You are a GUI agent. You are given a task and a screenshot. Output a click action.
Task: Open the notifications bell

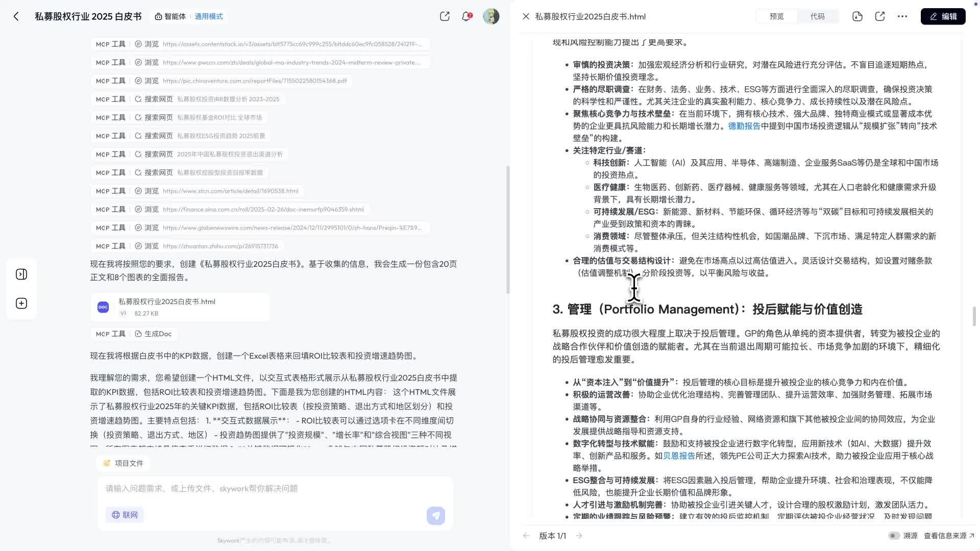click(x=466, y=16)
